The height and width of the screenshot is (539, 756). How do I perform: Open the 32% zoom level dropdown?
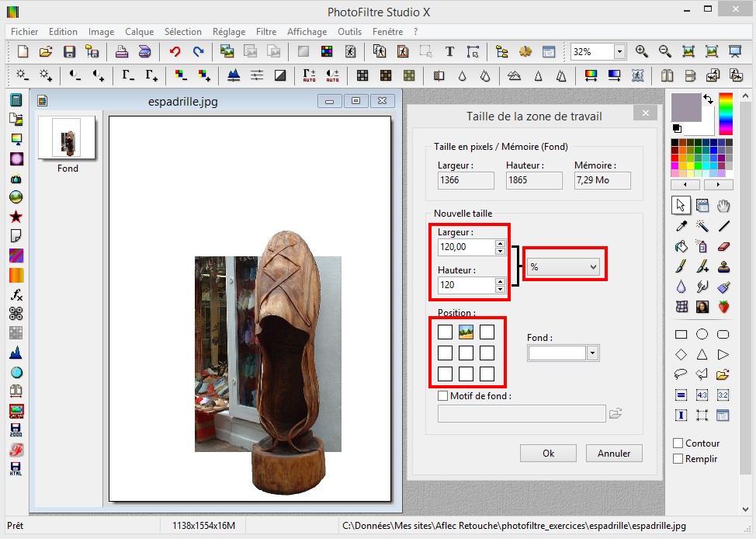(619, 51)
